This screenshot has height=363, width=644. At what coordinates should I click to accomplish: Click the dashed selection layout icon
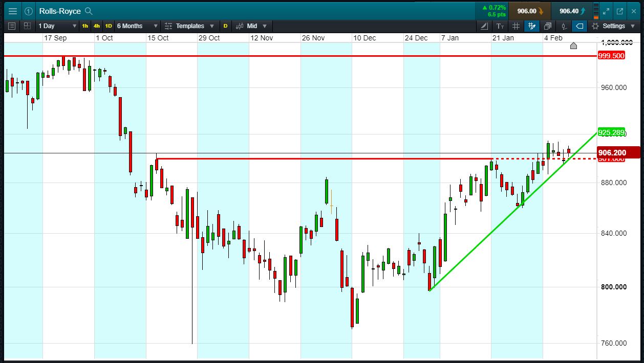[27, 26]
